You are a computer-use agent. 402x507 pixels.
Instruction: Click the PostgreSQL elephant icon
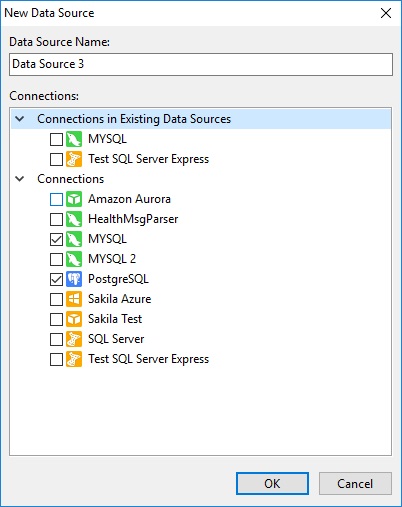(74, 279)
